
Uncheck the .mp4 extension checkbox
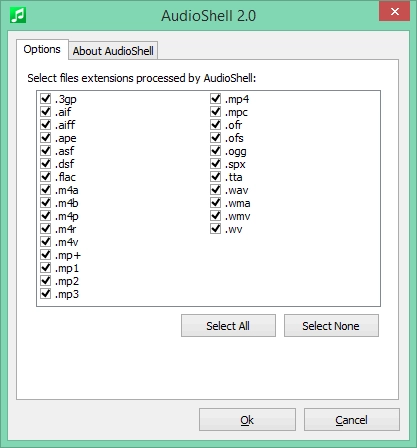pos(216,99)
